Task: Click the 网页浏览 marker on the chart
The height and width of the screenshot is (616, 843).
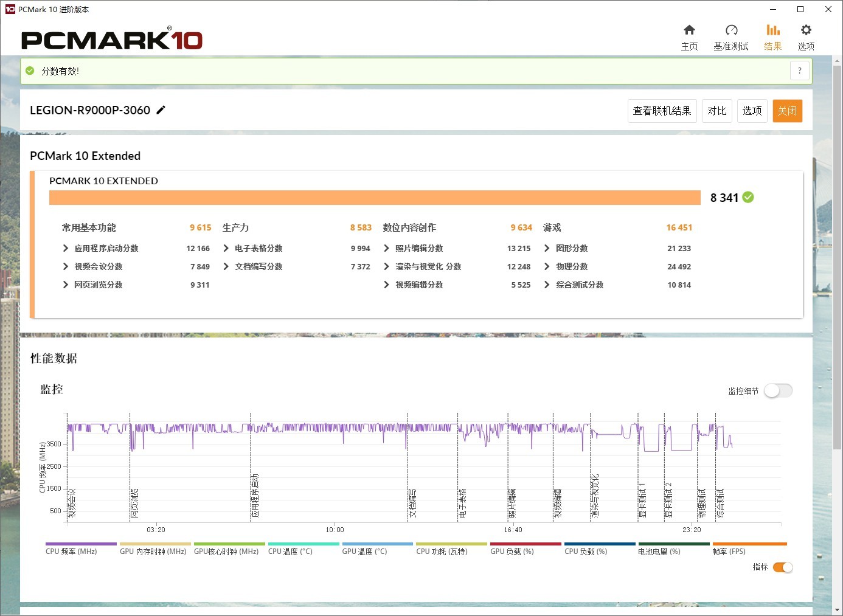Action: tap(135, 504)
